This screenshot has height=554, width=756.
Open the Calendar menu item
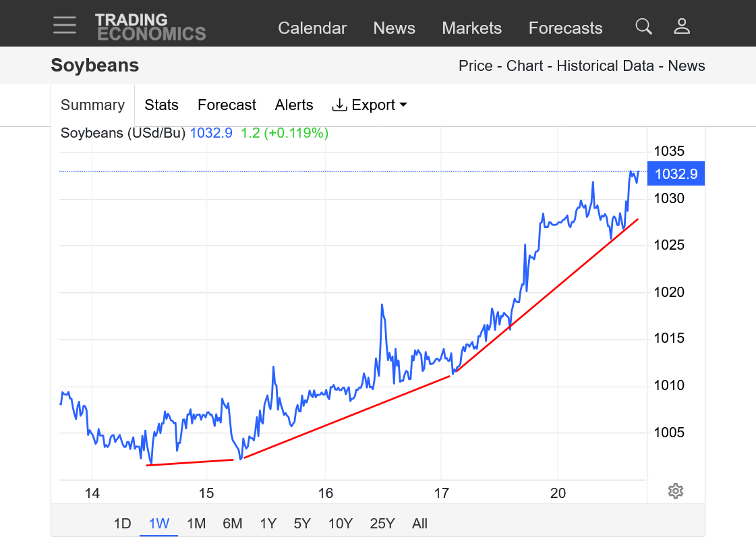312,28
